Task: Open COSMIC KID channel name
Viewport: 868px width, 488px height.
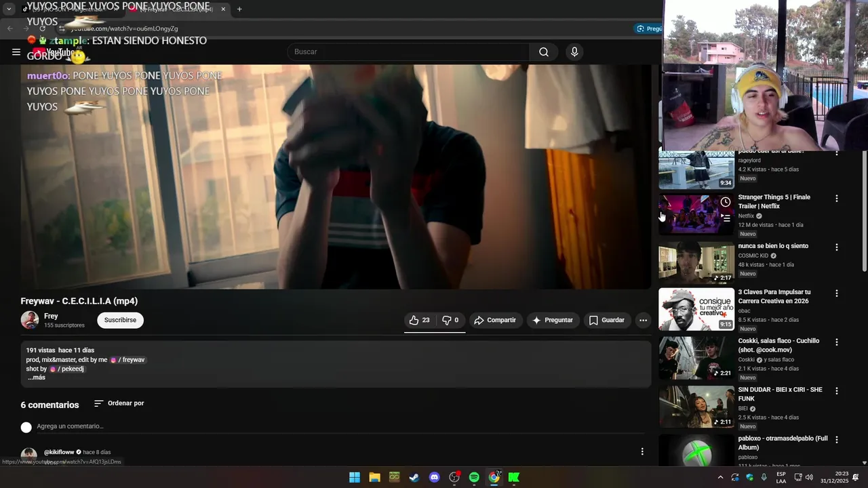Action: point(753,256)
